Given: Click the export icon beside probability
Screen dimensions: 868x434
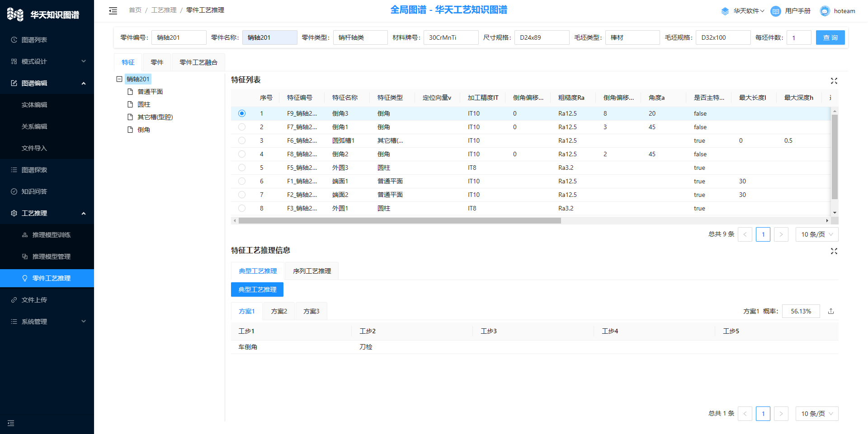Looking at the screenshot, I should tap(830, 311).
